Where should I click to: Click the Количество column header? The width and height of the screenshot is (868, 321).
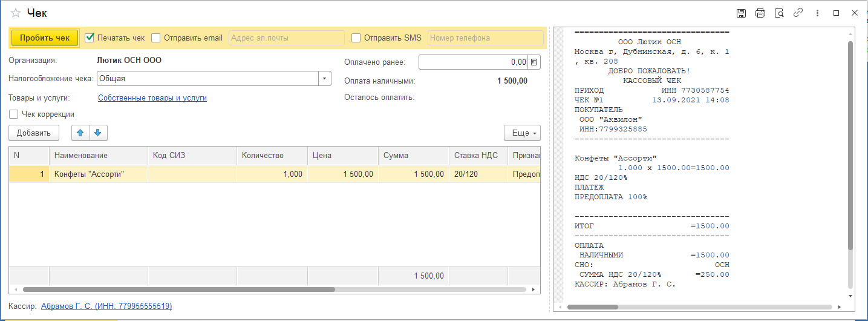272,155
